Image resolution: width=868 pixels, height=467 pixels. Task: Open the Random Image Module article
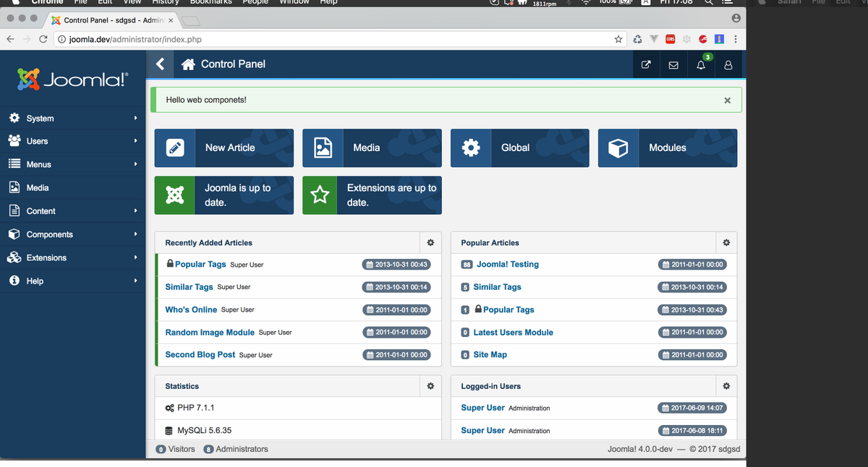210,333
